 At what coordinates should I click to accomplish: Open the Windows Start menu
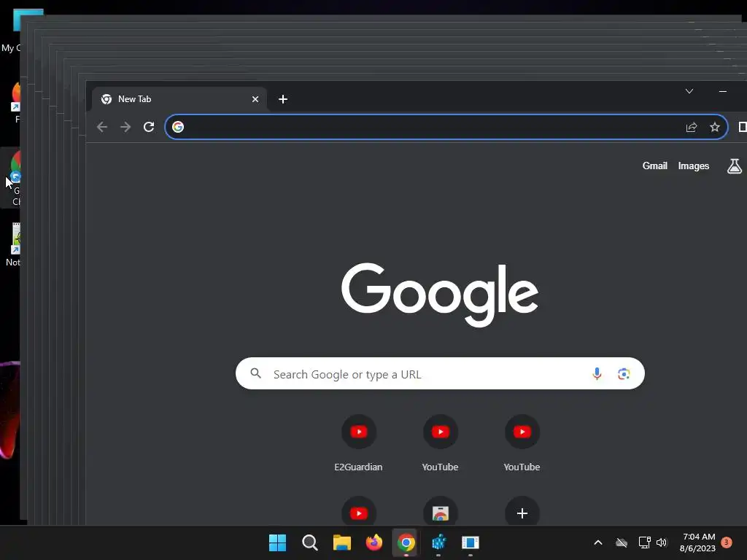point(278,542)
